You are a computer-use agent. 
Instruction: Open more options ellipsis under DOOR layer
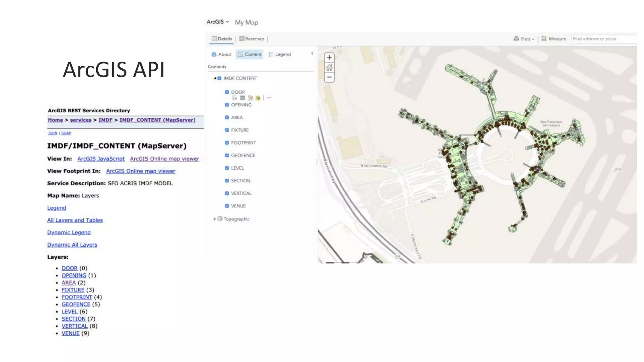tap(269, 98)
